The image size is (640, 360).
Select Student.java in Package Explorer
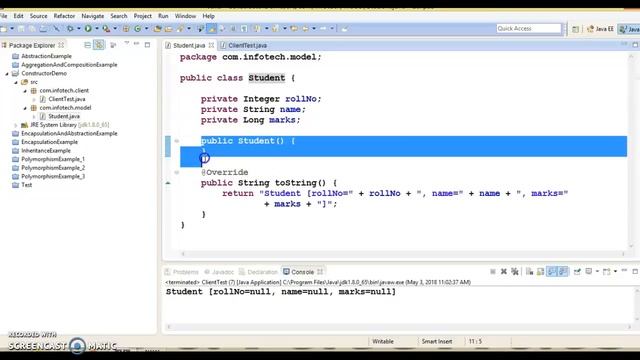(64, 116)
